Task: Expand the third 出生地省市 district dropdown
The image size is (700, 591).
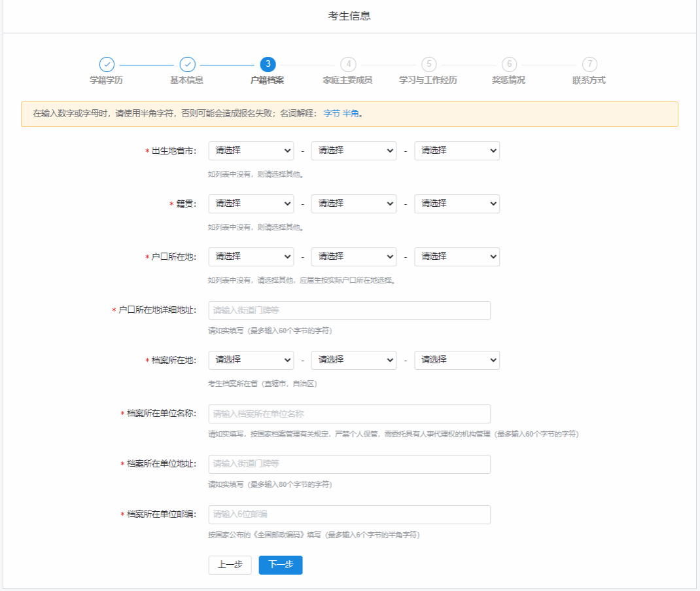Action: [x=457, y=151]
